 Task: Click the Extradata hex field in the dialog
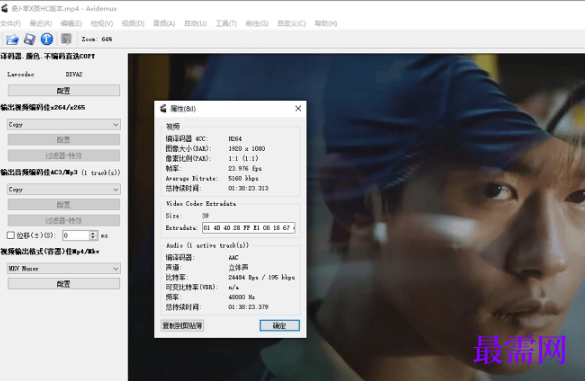click(248, 228)
